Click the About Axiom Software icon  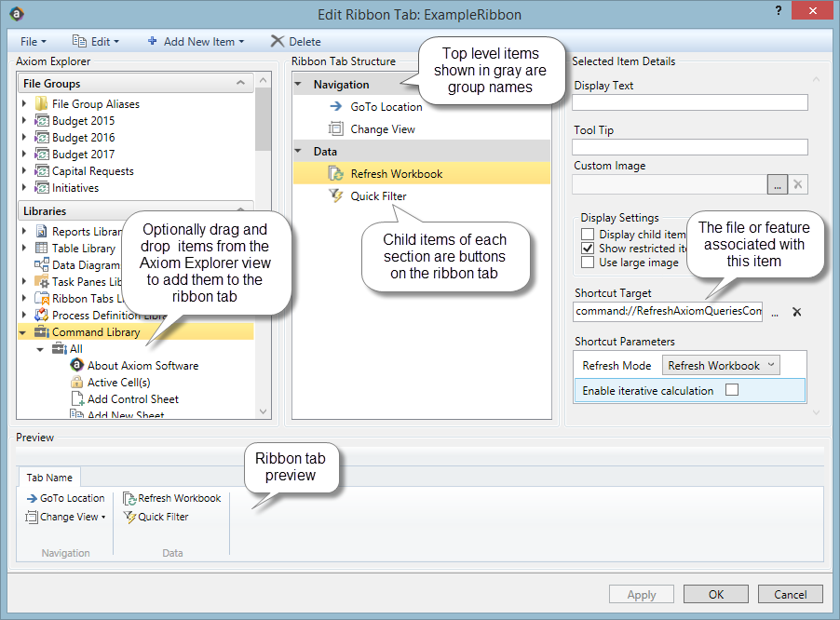click(77, 365)
